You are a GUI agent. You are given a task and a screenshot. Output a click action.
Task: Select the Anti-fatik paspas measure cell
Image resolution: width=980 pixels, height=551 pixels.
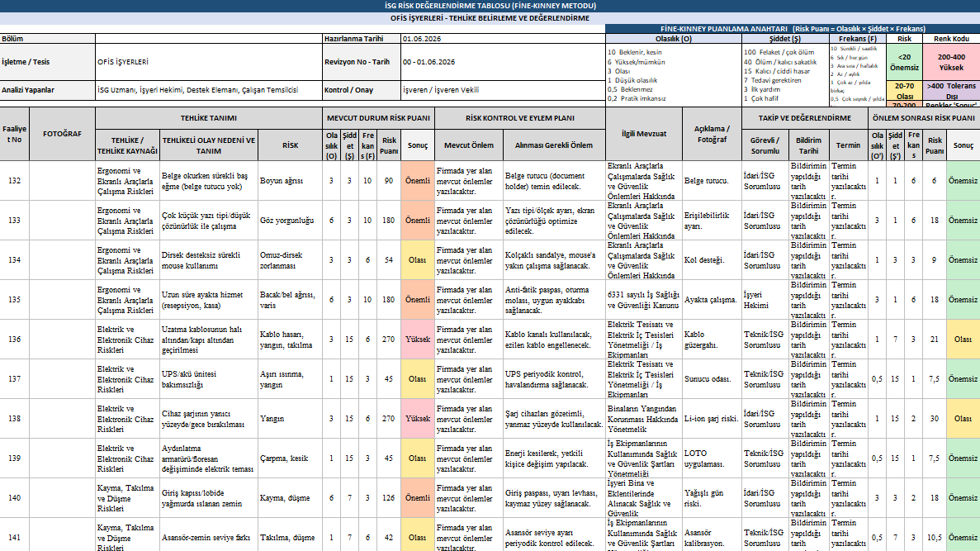(x=554, y=300)
